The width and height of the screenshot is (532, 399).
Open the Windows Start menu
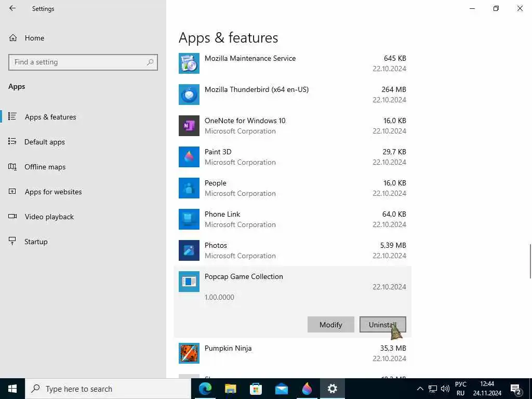(x=12, y=389)
